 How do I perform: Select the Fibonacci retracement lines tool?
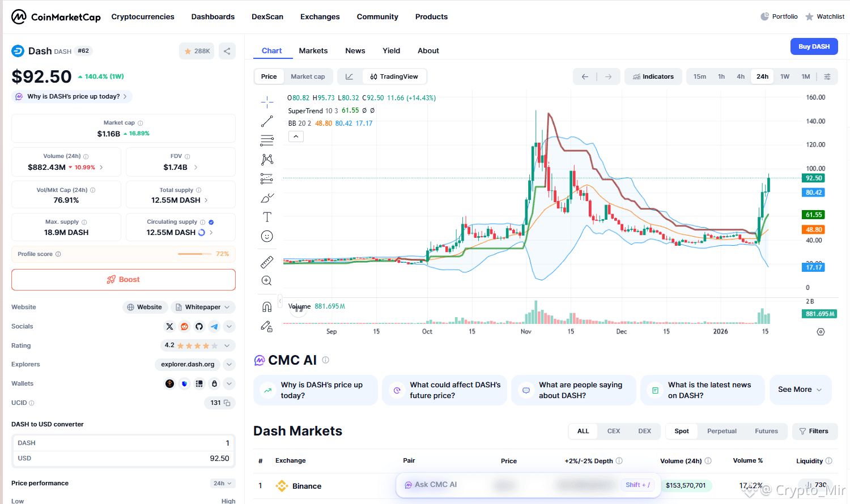(267, 140)
